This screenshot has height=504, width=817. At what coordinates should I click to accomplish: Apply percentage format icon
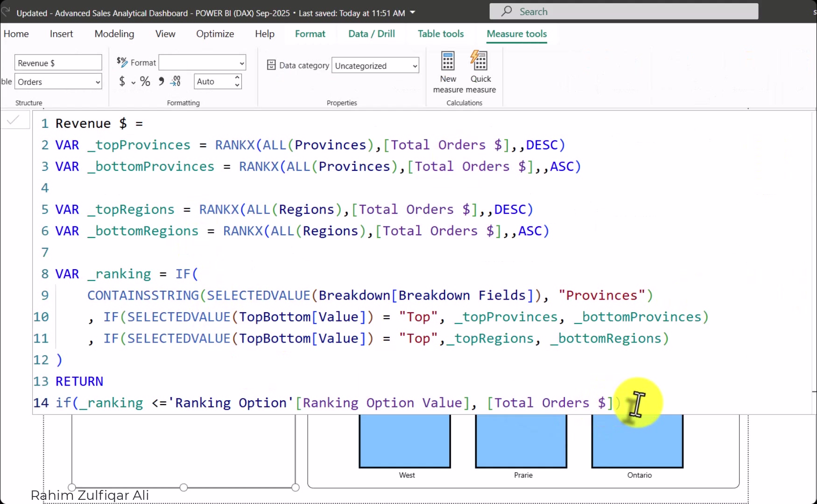coord(145,82)
